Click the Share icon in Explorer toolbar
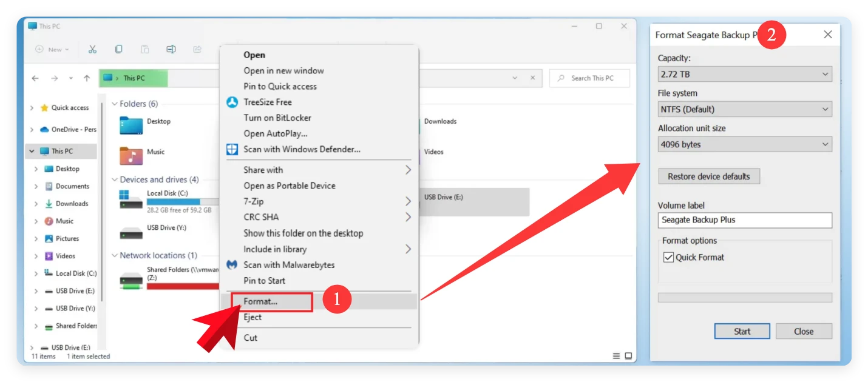 coord(197,49)
